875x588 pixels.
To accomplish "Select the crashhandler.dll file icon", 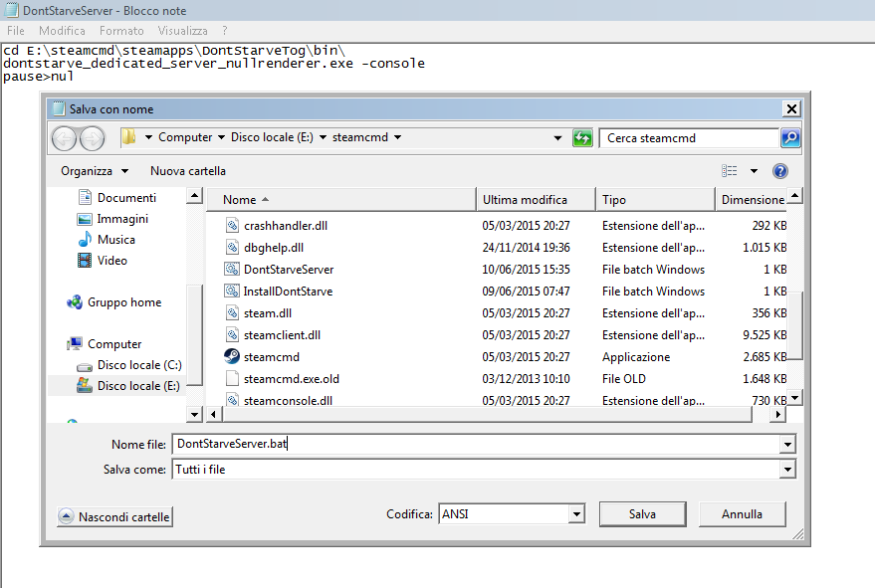I will pyautogui.click(x=232, y=226).
